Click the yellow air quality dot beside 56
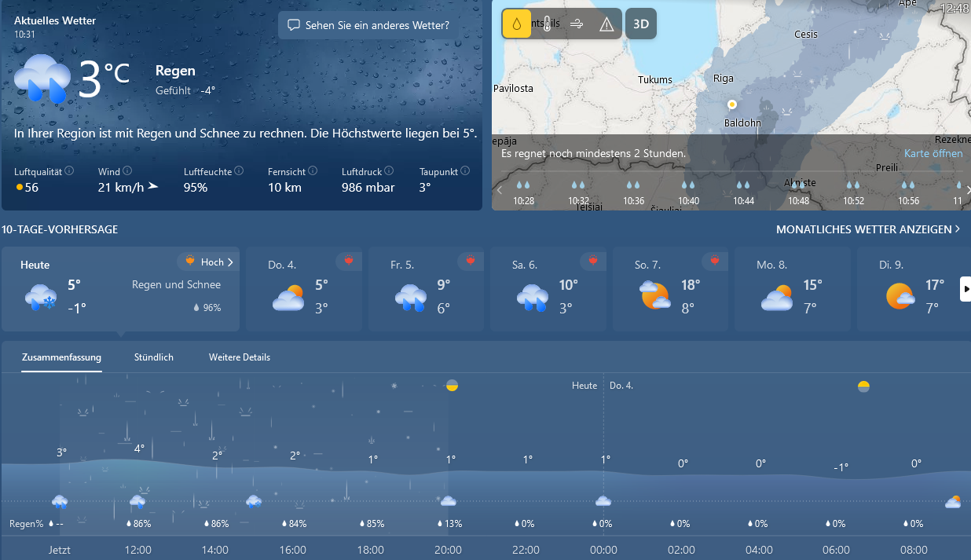The width and height of the screenshot is (971, 560). (x=20, y=188)
